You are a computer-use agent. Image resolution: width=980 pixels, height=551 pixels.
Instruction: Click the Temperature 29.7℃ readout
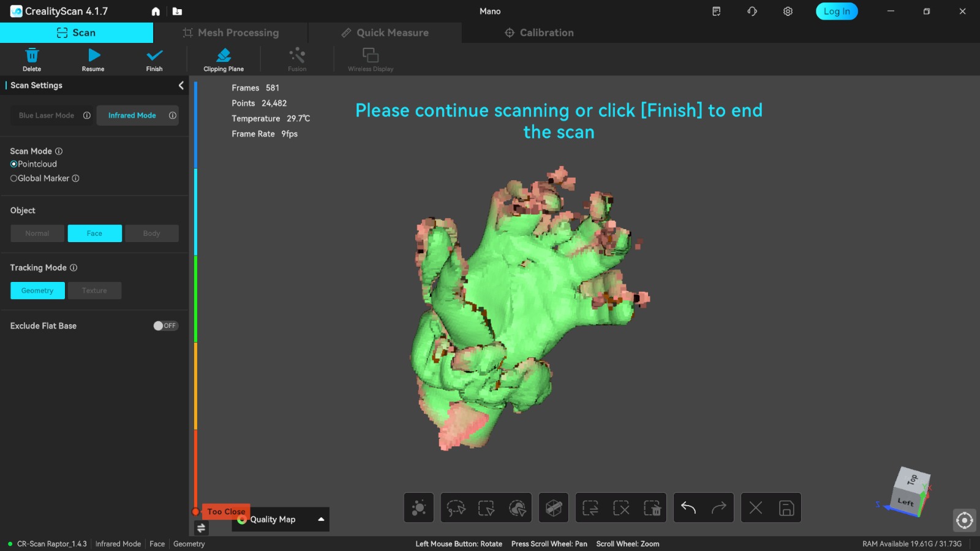[271, 118]
